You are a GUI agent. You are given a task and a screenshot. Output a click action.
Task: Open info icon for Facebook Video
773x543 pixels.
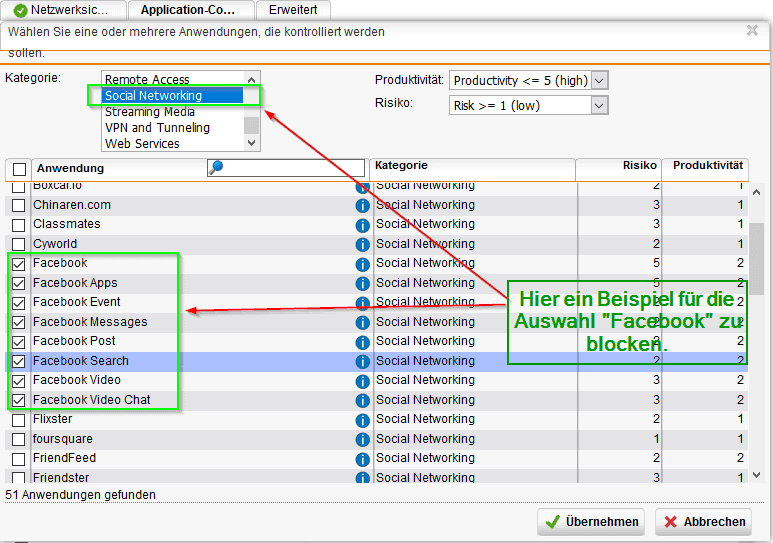tap(362, 381)
